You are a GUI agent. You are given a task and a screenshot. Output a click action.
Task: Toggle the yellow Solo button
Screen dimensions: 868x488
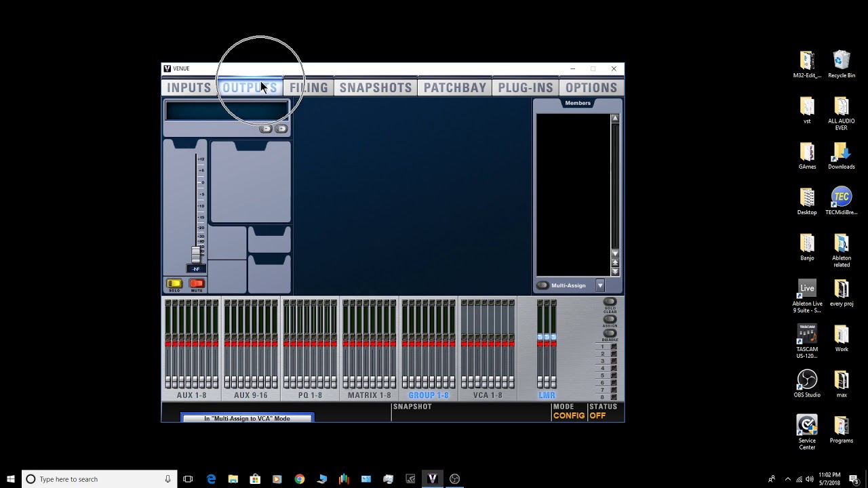click(x=174, y=284)
